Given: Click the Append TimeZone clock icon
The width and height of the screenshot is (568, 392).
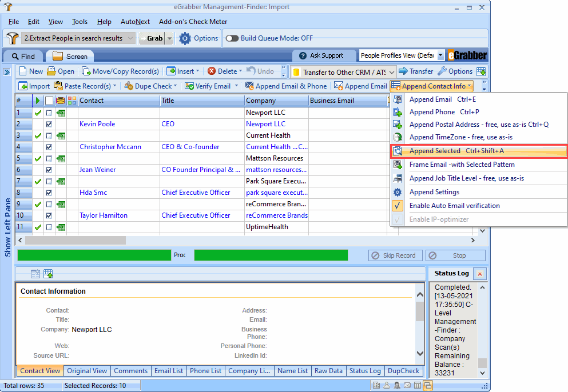Looking at the screenshot, I should (398, 137).
